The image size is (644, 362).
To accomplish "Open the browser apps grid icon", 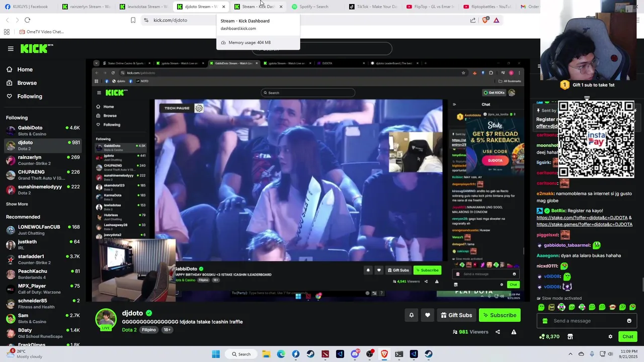I will tap(7, 32).
